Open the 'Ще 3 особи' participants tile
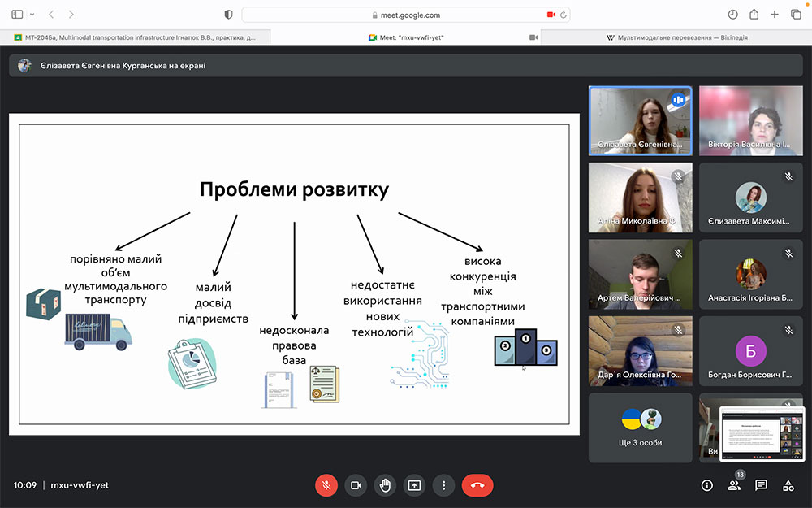 click(x=641, y=428)
